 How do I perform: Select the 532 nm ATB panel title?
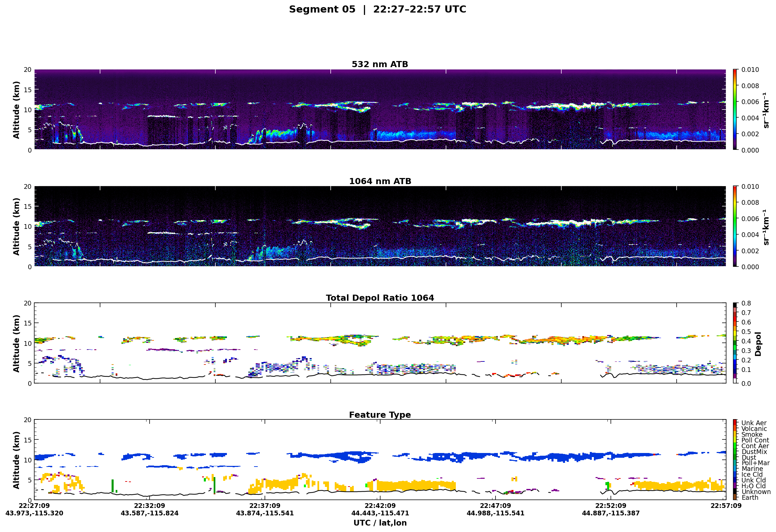pyautogui.click(x=380, y=64)
